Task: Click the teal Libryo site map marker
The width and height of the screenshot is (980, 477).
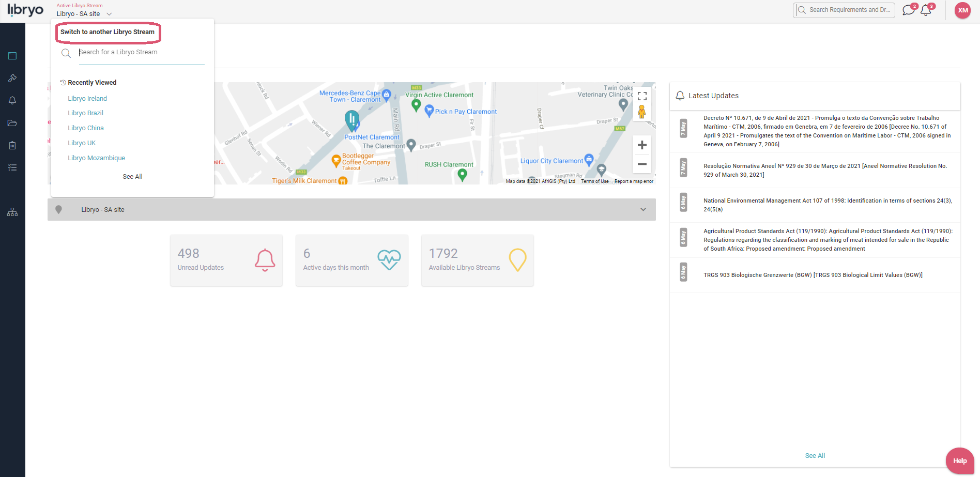Action: [352, 122]
